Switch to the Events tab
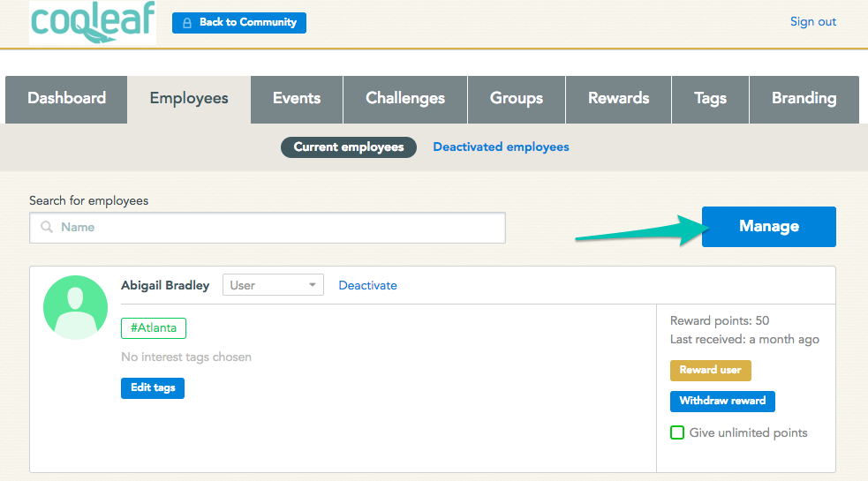 pyautogui.click(x=297, y=99)
